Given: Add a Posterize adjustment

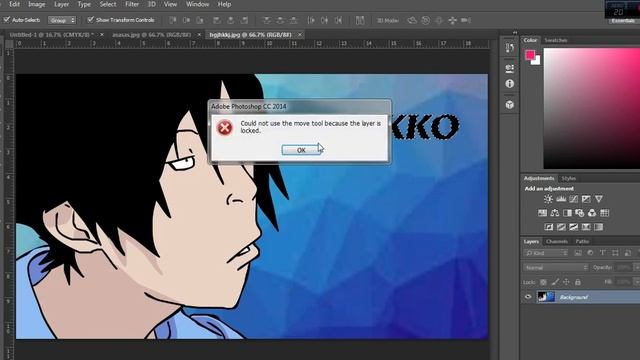Looking at the screenshot, I should coord(561,227).
